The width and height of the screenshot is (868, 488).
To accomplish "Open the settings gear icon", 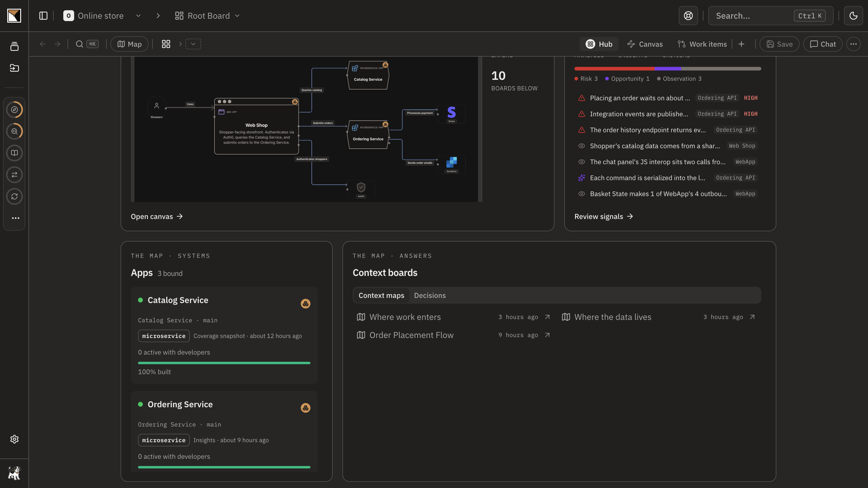I will [x=14, y=439].
